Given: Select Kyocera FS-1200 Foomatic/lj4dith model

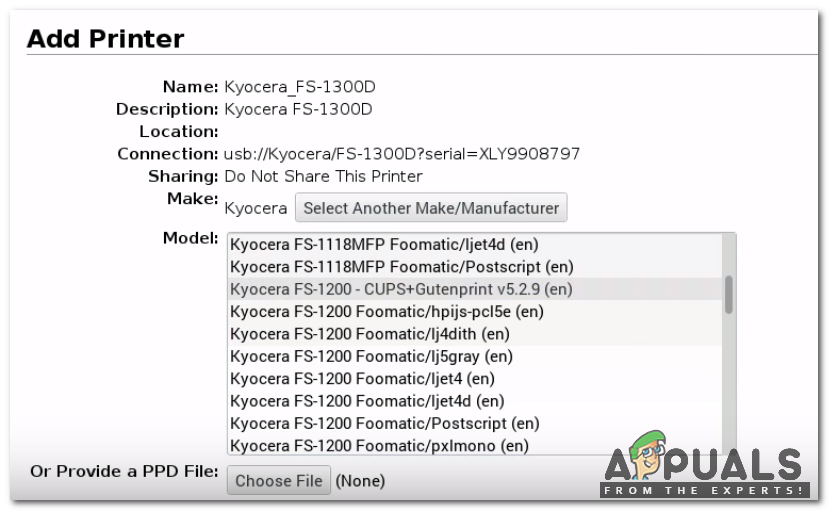Looking at the screenshot, I should [475, 334].
